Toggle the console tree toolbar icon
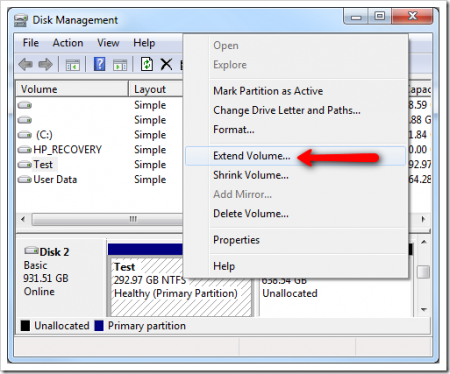Image resolution: width=450 pixels, height=374 pixels. click(x=73, y=65)
